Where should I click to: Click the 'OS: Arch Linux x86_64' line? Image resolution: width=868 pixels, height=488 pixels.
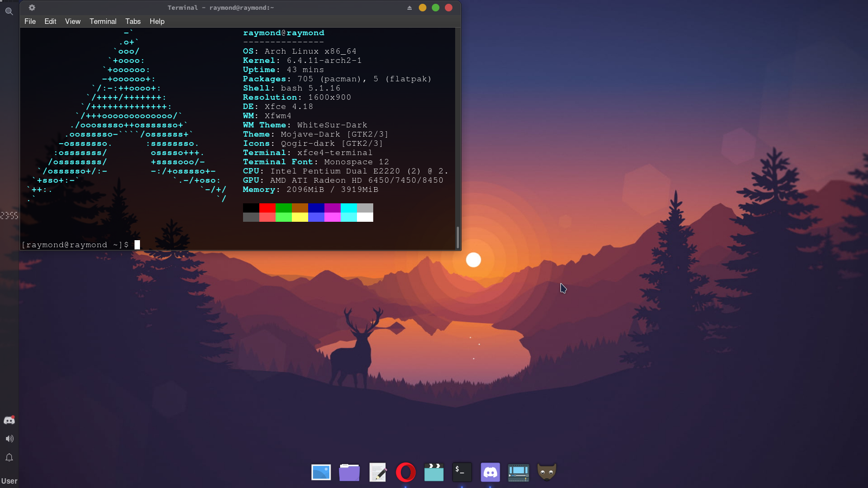pos(299,52)
